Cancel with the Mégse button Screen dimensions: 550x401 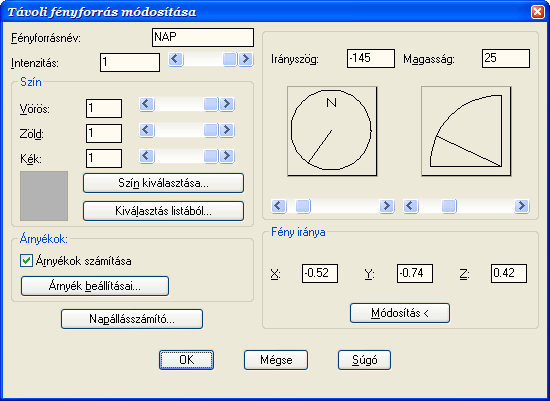276,360
